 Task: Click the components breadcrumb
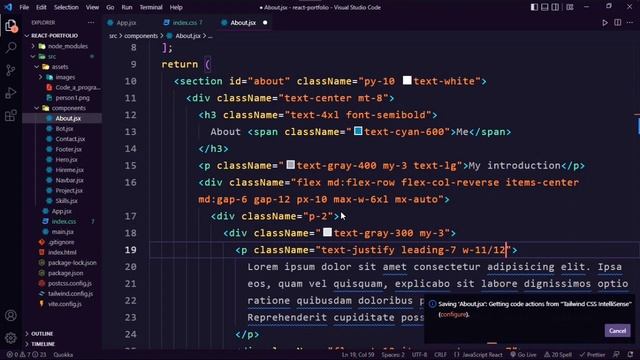click(x=141, y=36)
